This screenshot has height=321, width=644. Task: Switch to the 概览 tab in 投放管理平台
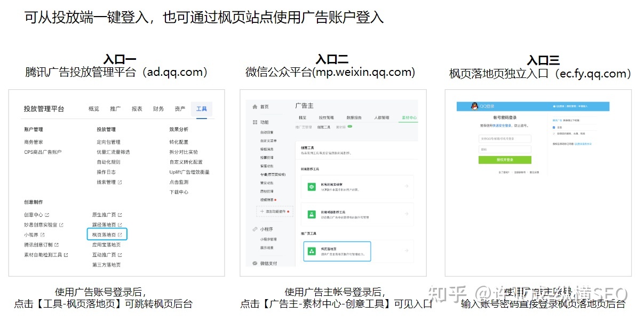pyautogui.click(x=94, y=109)
